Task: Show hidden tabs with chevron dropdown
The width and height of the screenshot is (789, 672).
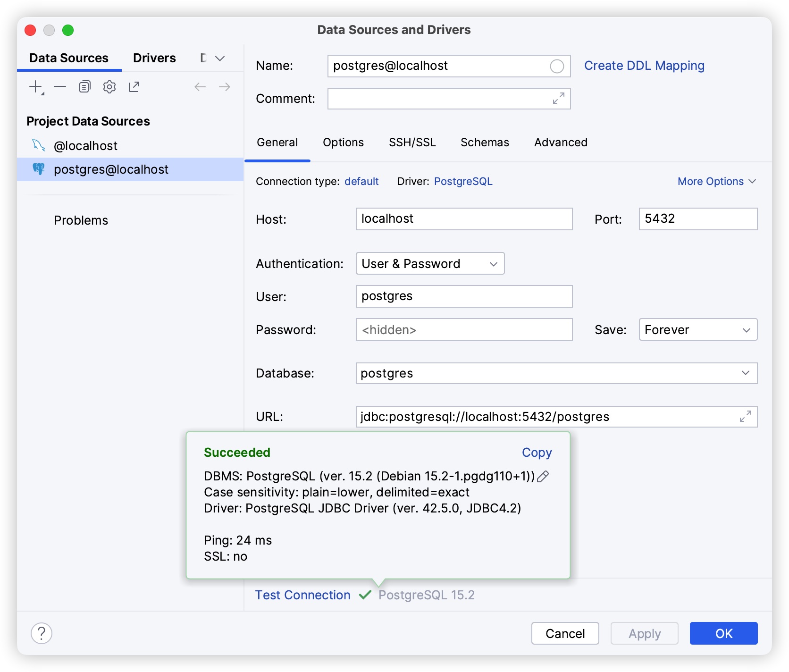Action: coord(220,59)
